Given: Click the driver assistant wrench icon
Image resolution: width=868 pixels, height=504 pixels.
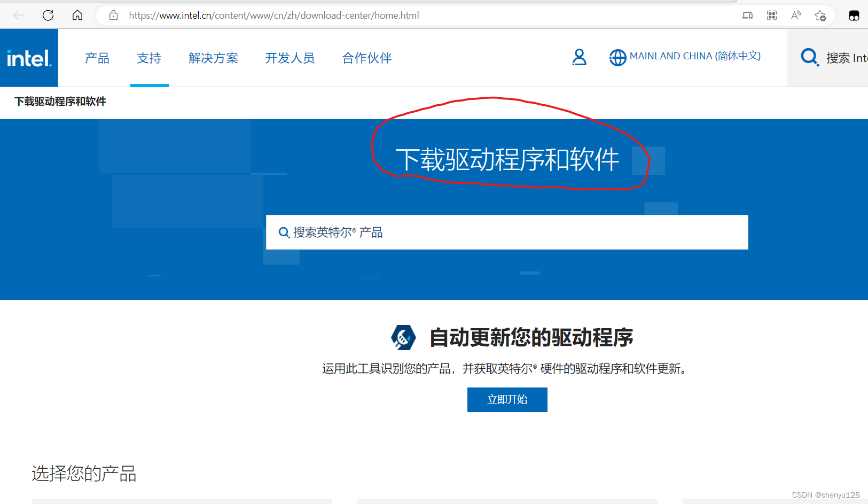Looking at the screenshot, I should click(x=403, y=337).
